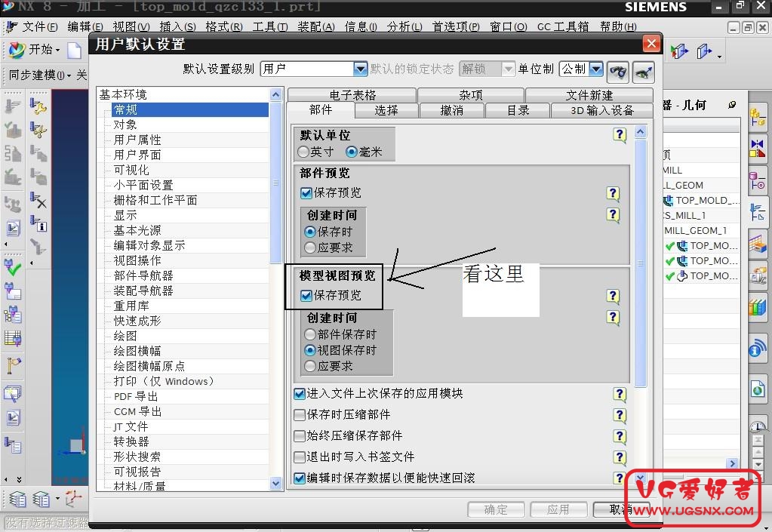Image resolution: width=772 pixels, height=532 pixels.
Task: Open help icon for 进入文件上次保存的应用模块
Action: point(620,394)
